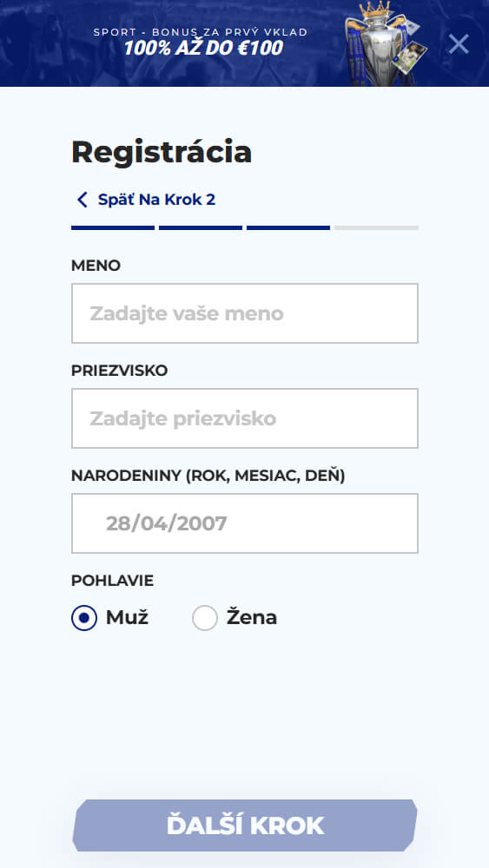Image resolution: width=489 pixels, height=868 pixels.
Task: Go back via Späť Na Krok 2 link
Action: point(156,200)
